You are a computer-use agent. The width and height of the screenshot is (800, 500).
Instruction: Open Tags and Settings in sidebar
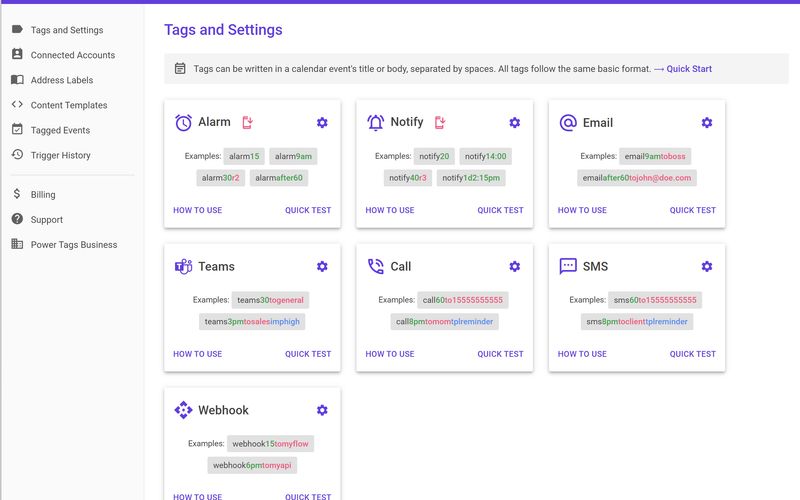(x=67, y=30)
